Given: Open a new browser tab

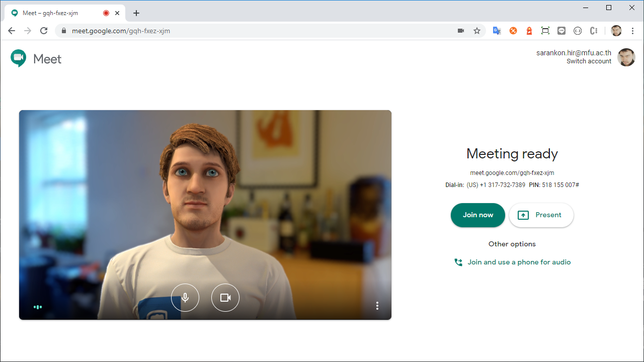Looking at the screenshot, I should (x=136, y=13).
